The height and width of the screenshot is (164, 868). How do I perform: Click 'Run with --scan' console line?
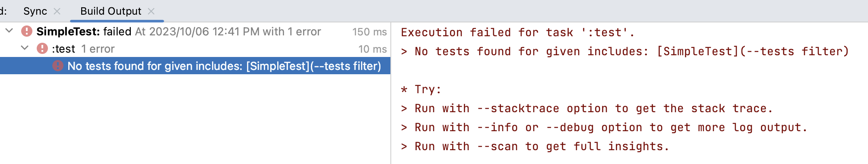[535, 146]
